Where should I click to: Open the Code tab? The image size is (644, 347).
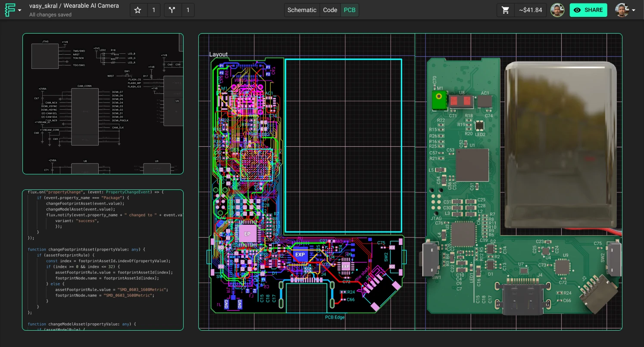tap(330, 10)
